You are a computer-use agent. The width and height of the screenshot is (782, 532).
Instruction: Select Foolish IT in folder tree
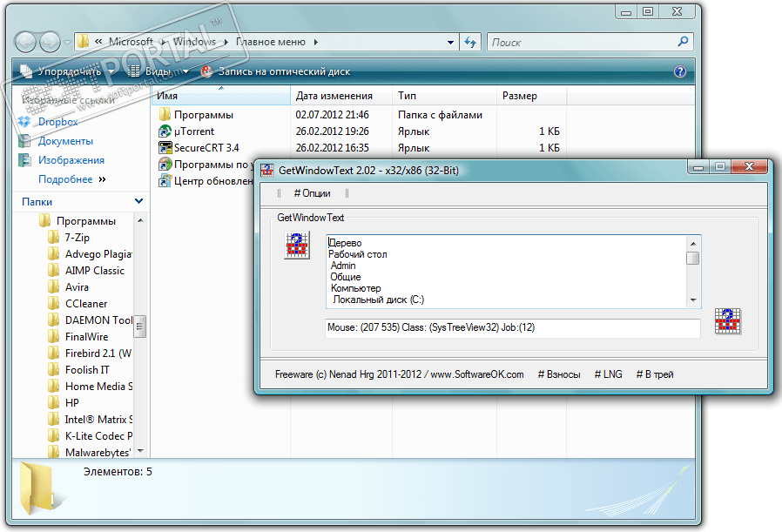pos(87,369)
